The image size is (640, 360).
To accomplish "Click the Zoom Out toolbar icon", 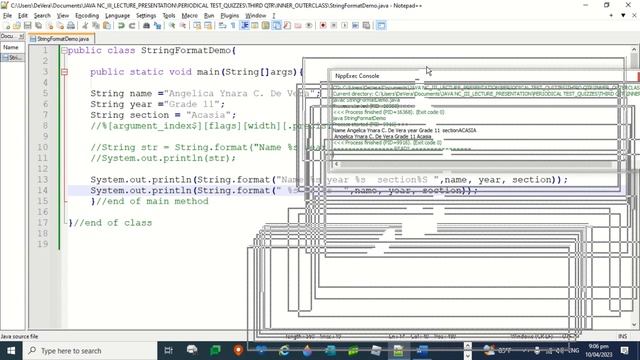I will coord(183,26).
